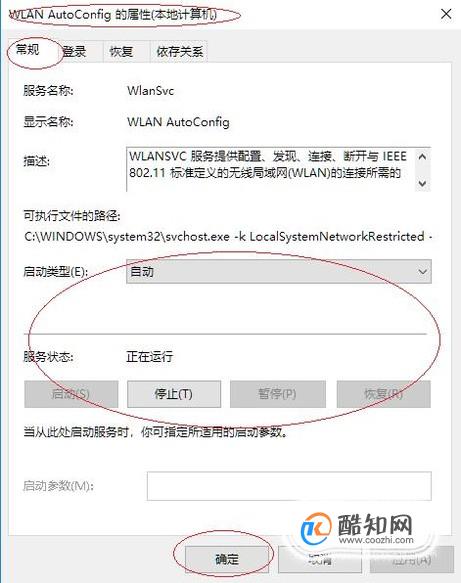Click the svchost.exe executable path text

coord(228,236)
